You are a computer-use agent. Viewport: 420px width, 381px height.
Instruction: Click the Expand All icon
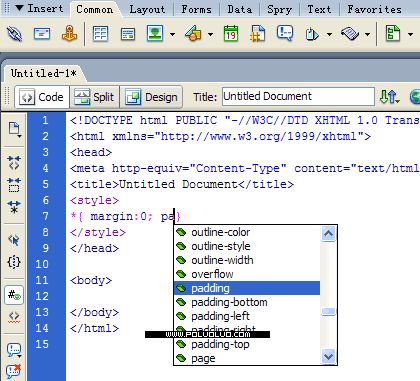[14, 207]
